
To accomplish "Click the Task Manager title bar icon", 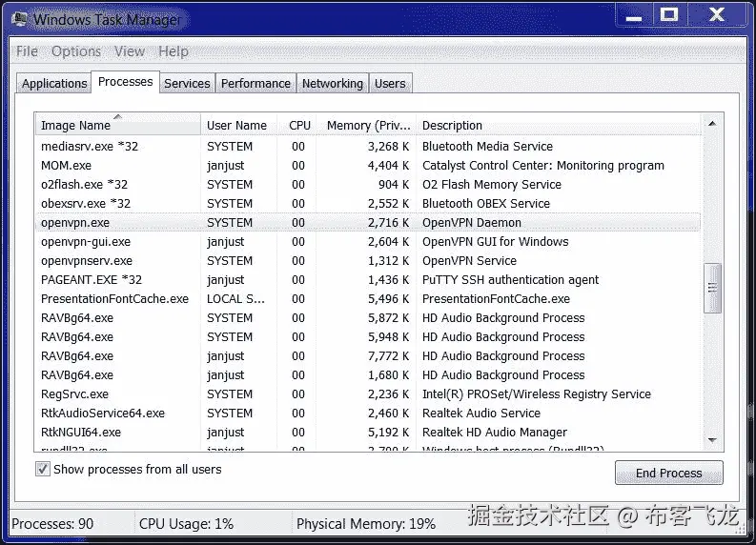I will 20,19.
